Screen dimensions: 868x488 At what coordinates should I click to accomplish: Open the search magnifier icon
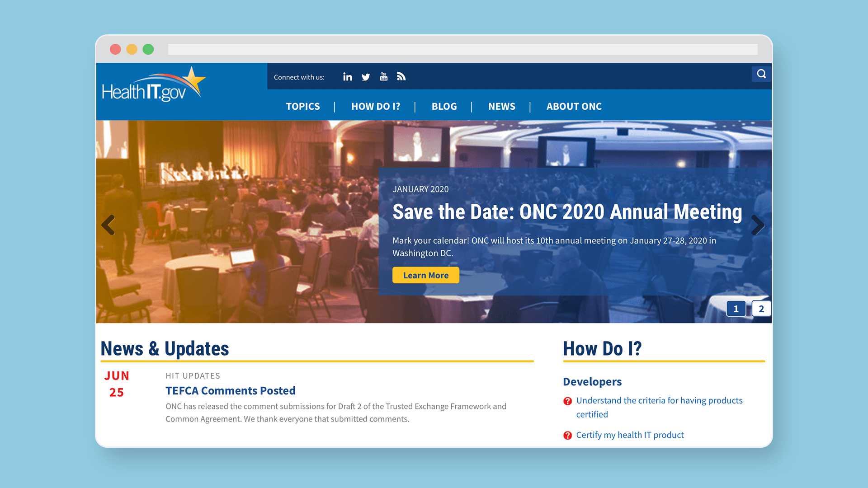click(761, 74)
